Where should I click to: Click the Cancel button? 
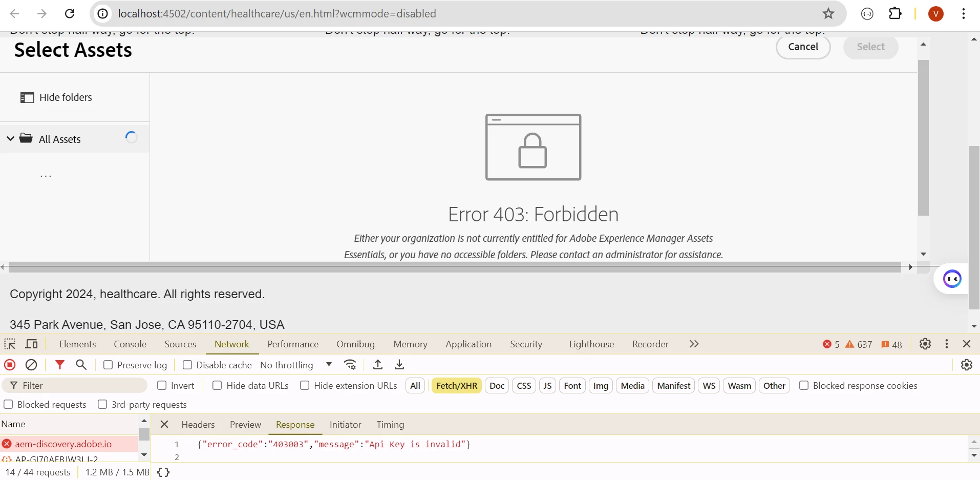coord(803,47)
